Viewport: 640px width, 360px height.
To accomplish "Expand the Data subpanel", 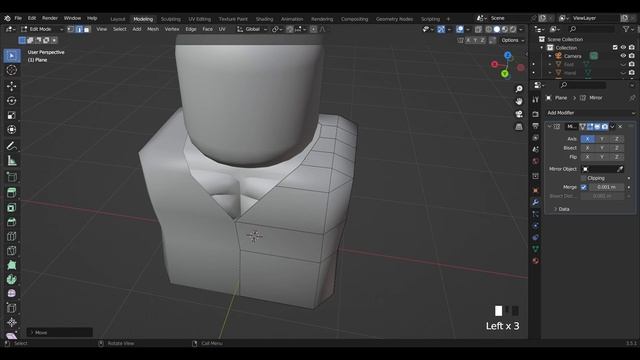I will pos(561,209).
